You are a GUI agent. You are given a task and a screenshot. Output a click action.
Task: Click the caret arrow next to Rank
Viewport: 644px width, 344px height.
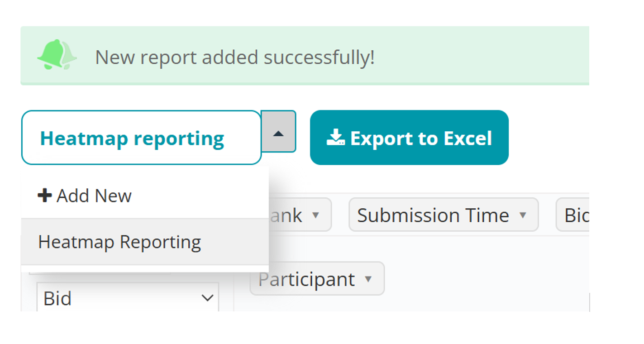tap(316, 215)
